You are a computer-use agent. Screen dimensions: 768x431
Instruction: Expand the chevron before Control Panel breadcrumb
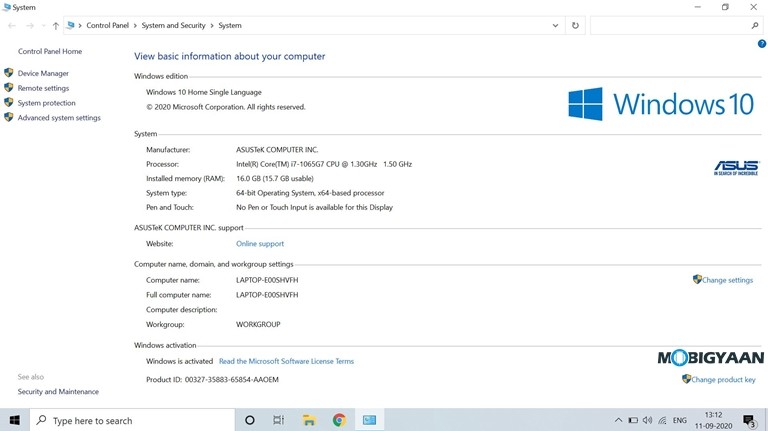(80, 25)
